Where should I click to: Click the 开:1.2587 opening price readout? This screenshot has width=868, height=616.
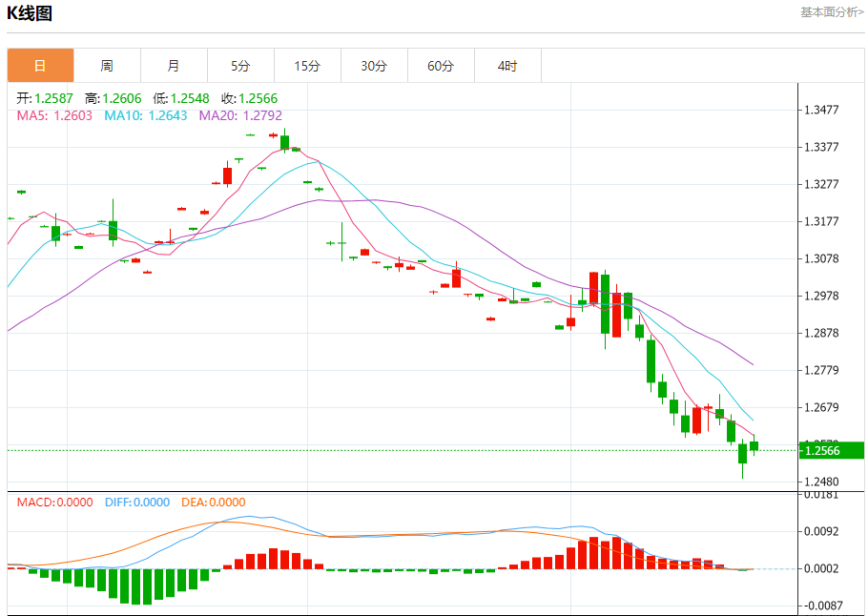(45, 98)
